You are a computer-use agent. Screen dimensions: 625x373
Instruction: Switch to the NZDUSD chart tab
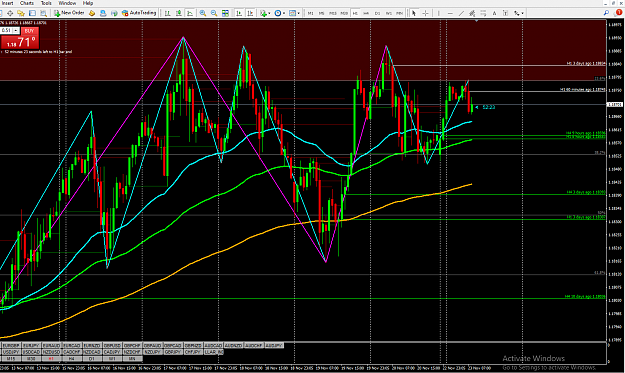51,352
